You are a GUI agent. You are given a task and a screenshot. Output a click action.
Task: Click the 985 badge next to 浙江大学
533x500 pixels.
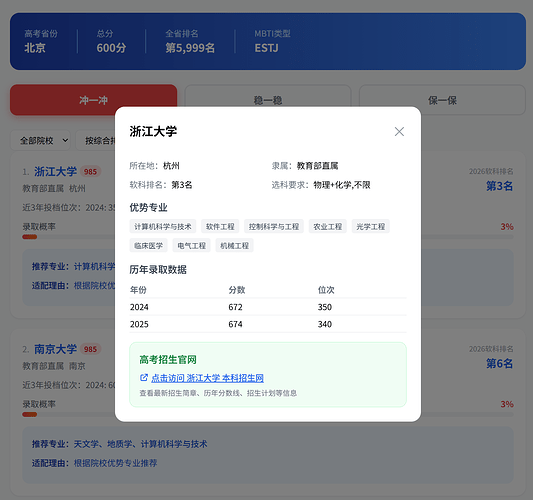tap(90, 172)
